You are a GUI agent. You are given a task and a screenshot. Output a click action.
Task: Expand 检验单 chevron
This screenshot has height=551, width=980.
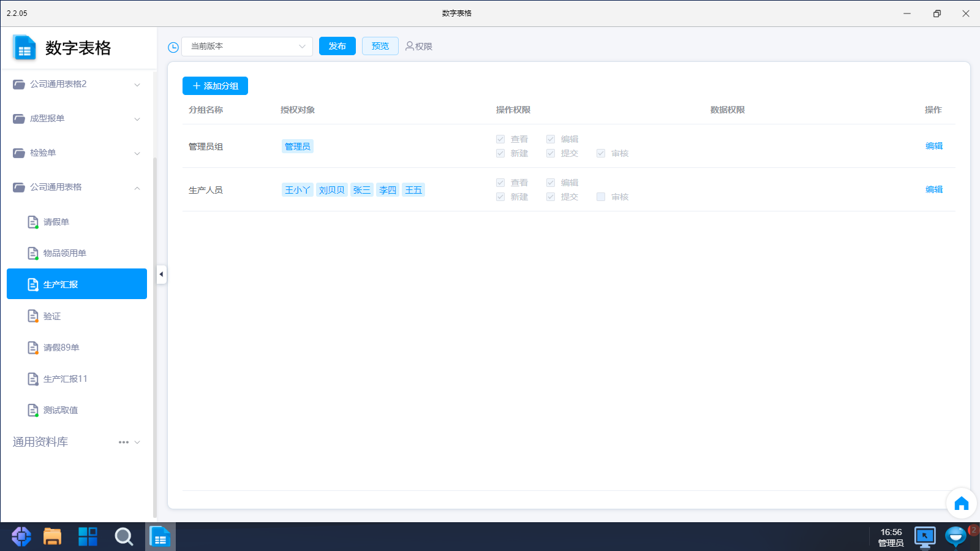point(137,154)
